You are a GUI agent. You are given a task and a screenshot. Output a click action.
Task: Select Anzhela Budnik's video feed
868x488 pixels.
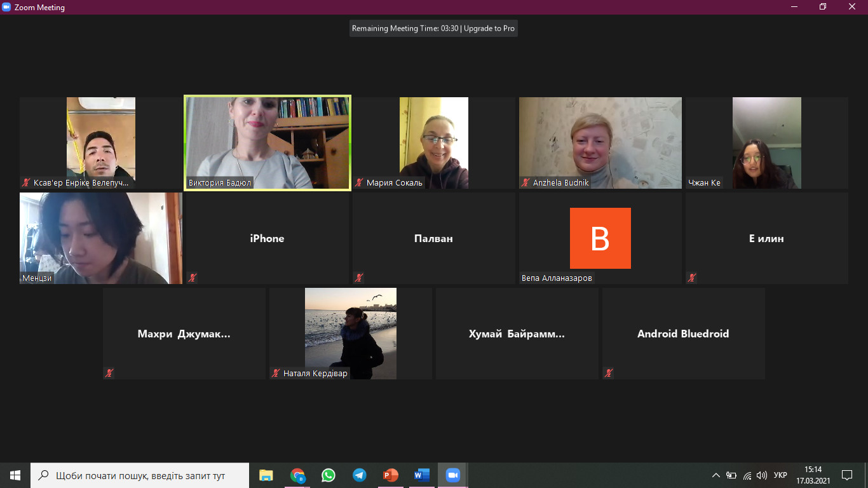600,143
